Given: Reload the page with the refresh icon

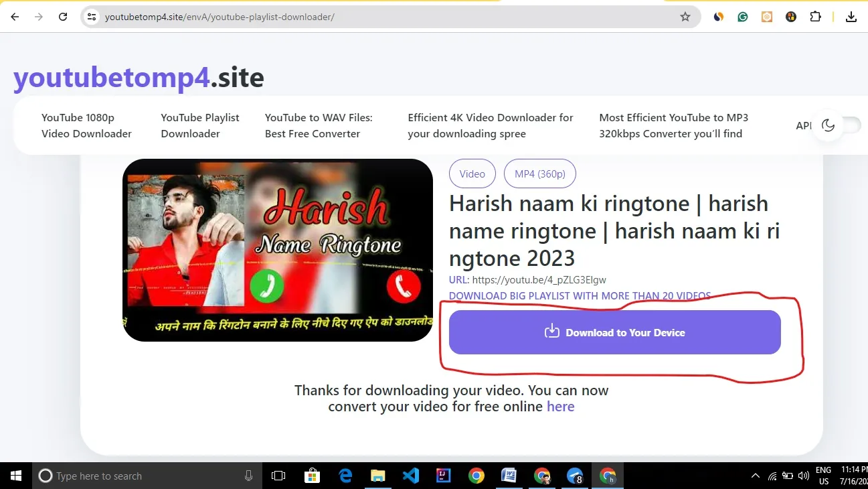Looking at the screenshot, I should pyautogui.click(x=63, y=17).
